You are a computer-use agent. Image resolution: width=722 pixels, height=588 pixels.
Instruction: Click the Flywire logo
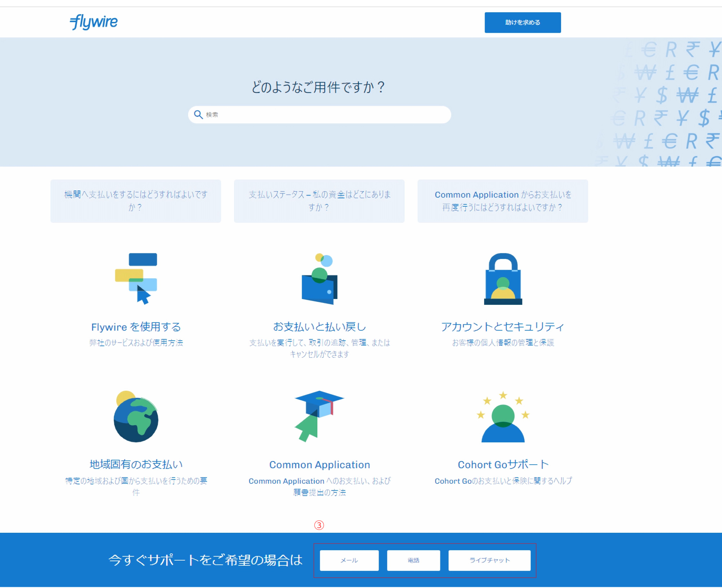(x=93, y=22)
